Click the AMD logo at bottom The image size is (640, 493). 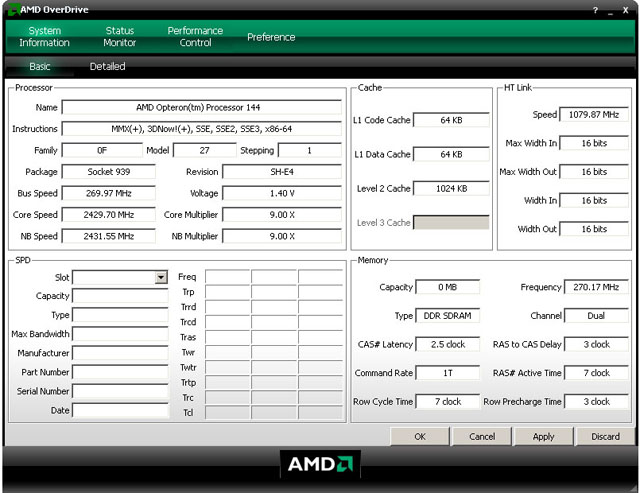[320, 464]
